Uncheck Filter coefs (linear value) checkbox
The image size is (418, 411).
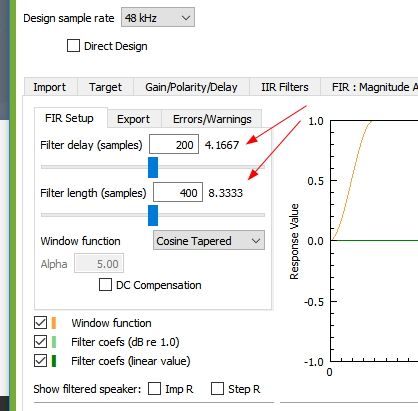click(x=41, y=361)
